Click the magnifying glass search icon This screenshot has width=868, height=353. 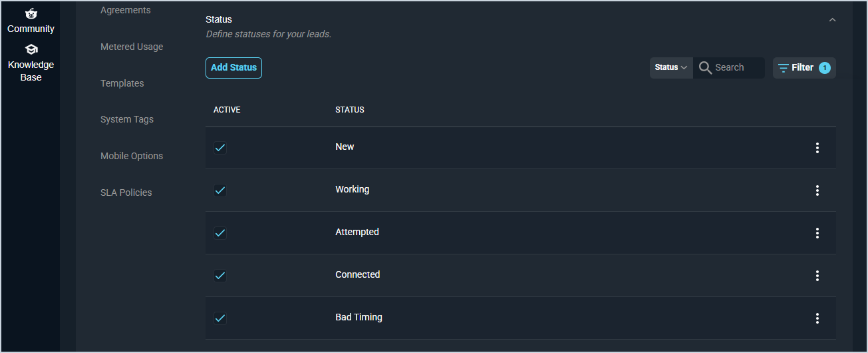705,68
